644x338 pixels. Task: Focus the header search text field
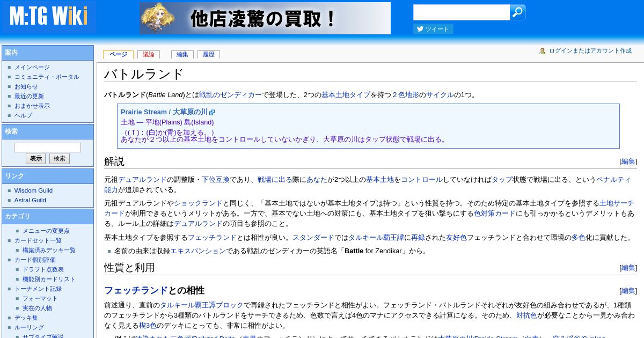[462, 12]
